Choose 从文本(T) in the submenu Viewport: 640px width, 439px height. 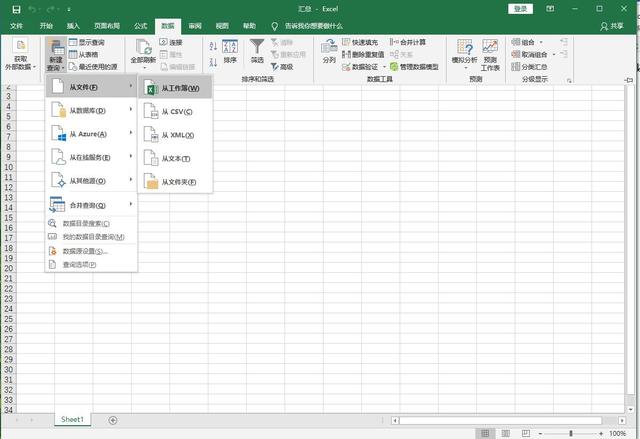click(x=175, y=158)
